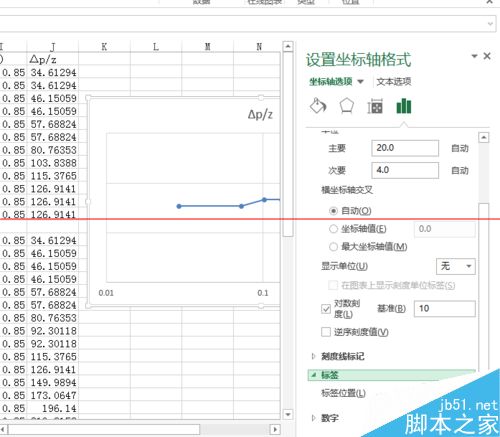This screenshot has width=500, height=437.
Task: Uncheck the 对数刻度(L) checkbox
Action: point(326,309)
